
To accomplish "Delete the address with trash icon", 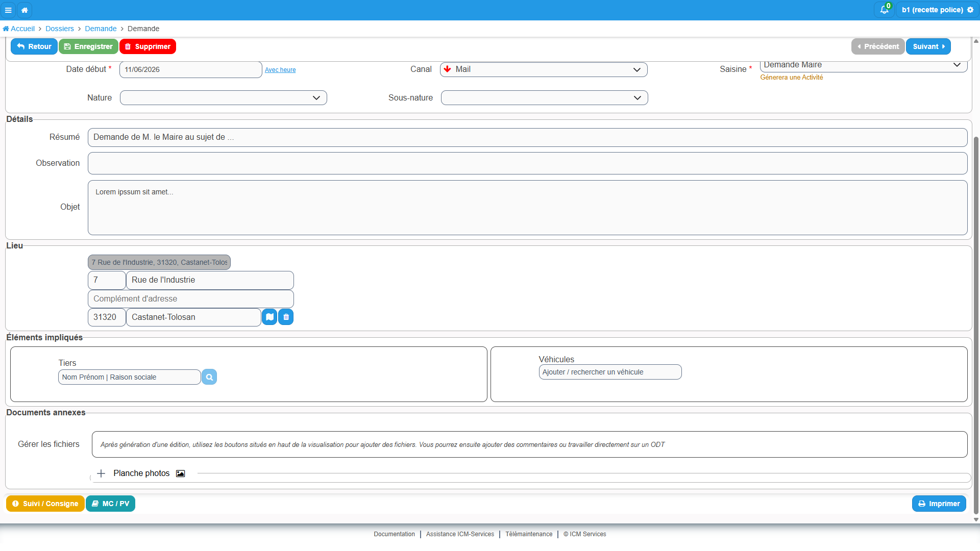I will tap(286, 317).
